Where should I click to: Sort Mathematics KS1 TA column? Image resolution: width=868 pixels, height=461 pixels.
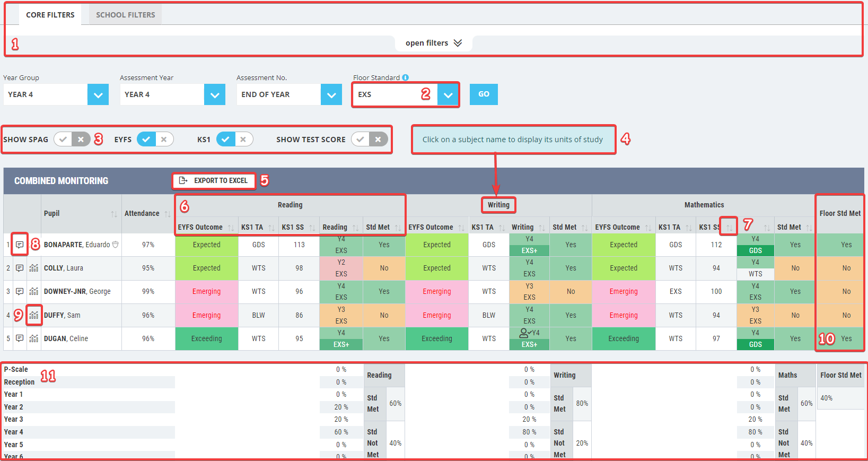pyautogui.click(x=689, y=228)
